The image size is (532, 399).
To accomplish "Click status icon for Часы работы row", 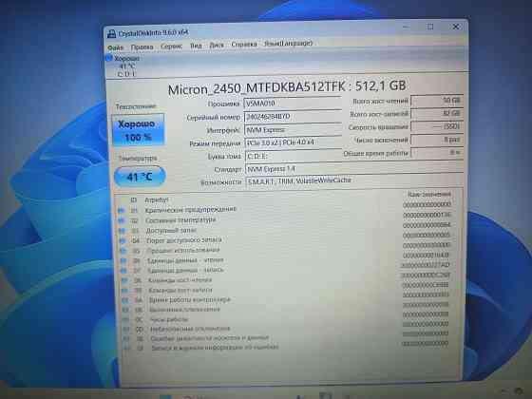I will [x=125, y=319].
